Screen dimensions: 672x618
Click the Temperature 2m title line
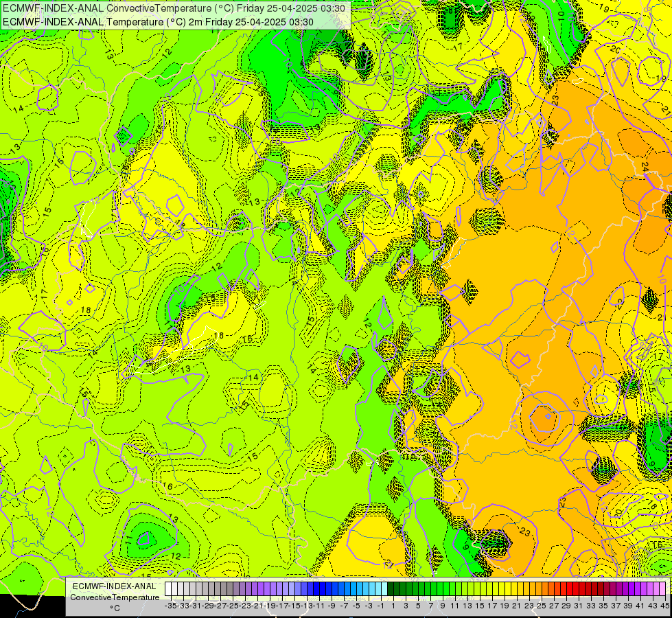tap(158, 22)
